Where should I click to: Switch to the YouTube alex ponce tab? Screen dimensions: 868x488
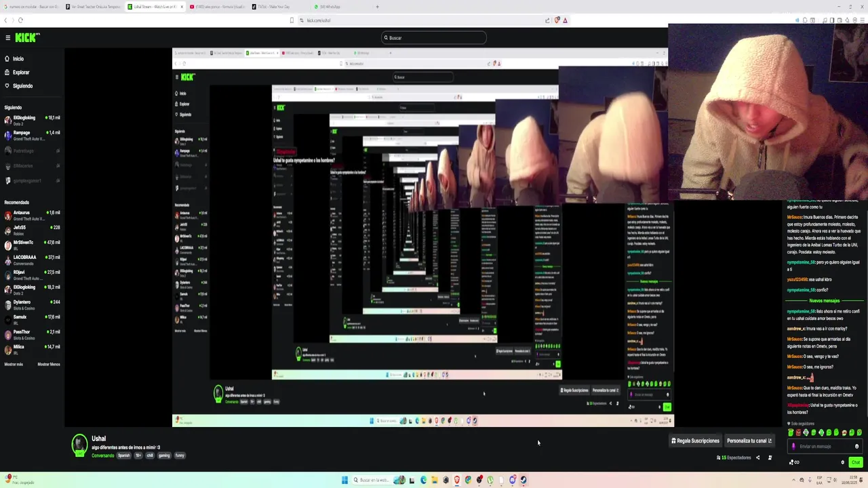click(216, 7)
